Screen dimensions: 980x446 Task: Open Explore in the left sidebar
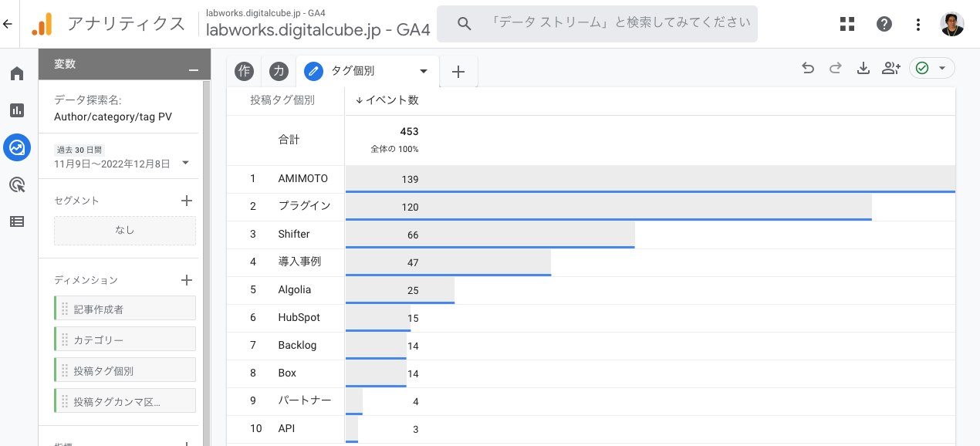click(x=17, y=147)
